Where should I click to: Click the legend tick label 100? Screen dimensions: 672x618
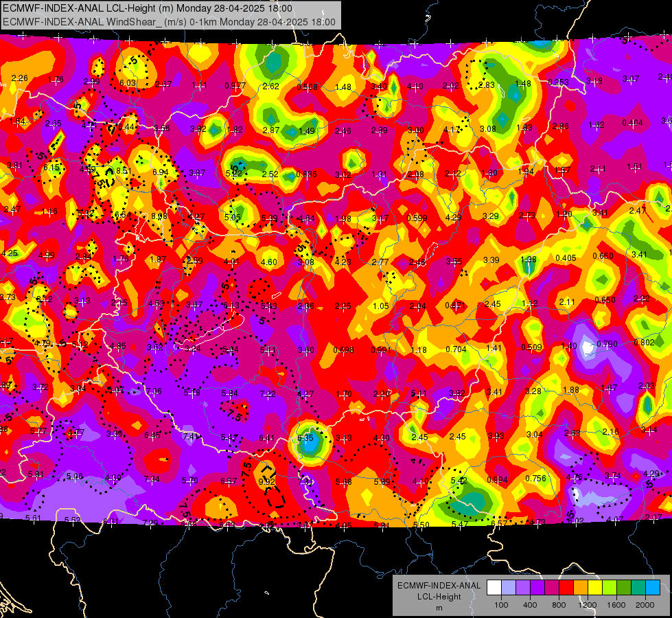pyautogui.click(x=501, y=605)
